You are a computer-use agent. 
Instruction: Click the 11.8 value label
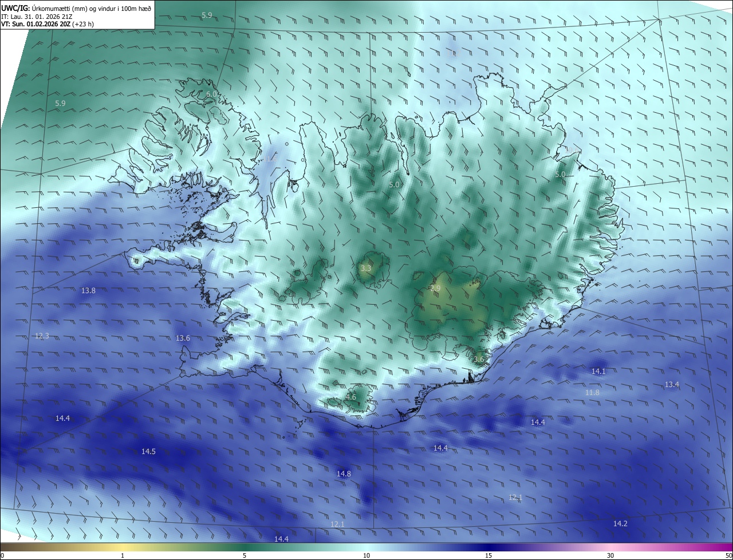[x=592, y=393]
